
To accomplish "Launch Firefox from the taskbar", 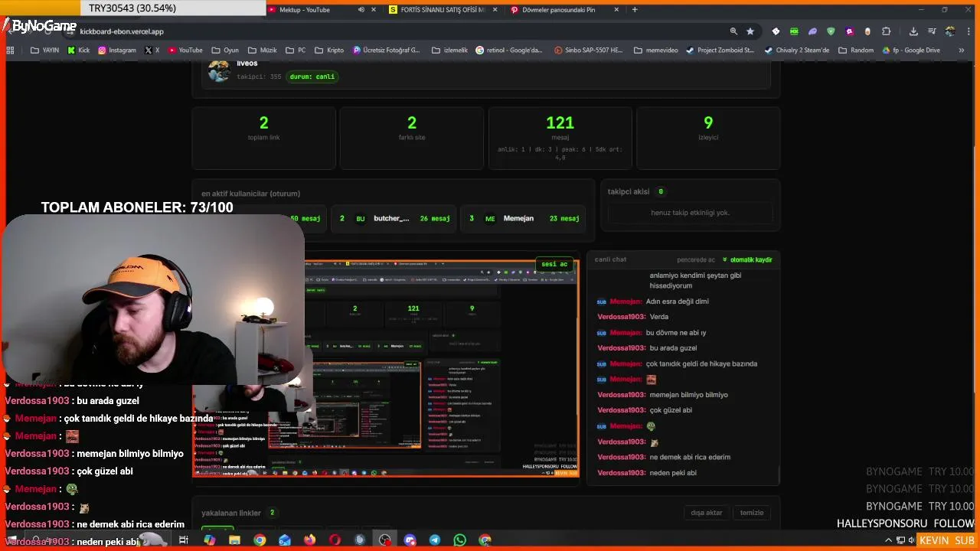I will pos(309,540).
